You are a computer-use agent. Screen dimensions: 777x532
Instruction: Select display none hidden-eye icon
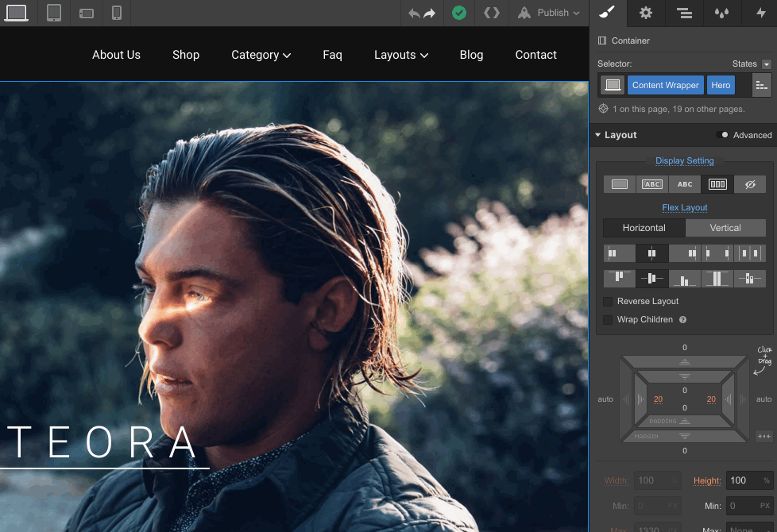click(x=749, y=184)
